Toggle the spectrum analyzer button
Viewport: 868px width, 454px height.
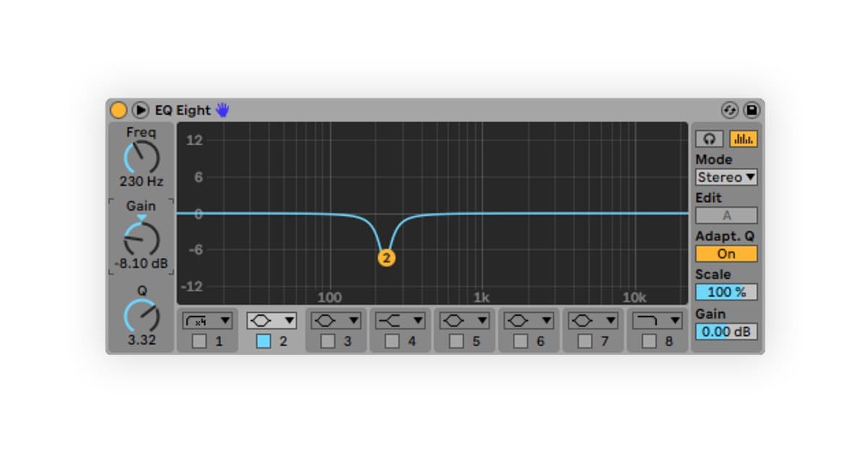743,139
